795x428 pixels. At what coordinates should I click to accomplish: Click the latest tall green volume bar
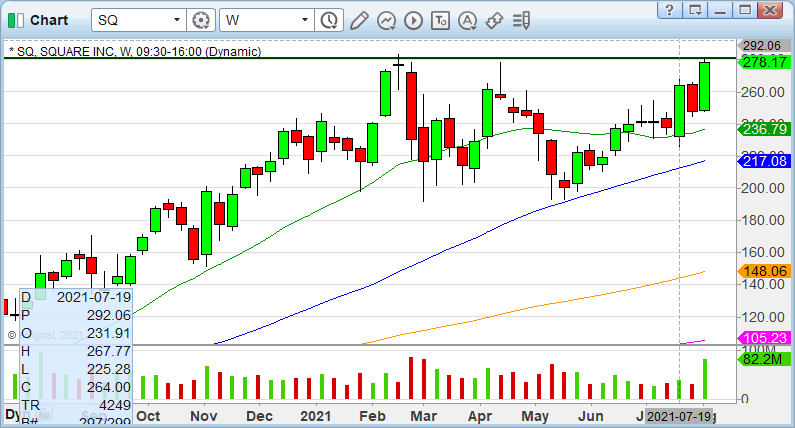[x=705, y=379]
